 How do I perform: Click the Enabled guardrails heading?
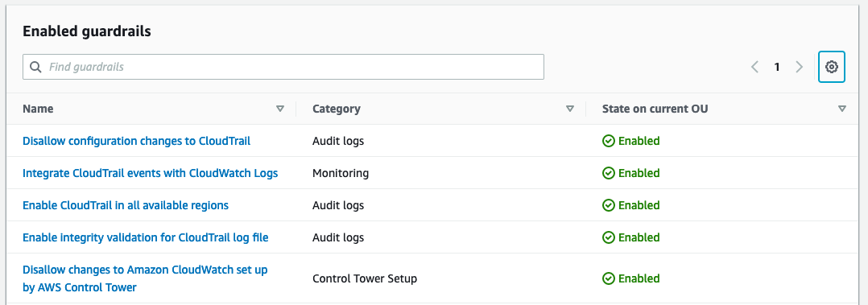[x=87, y=31]
